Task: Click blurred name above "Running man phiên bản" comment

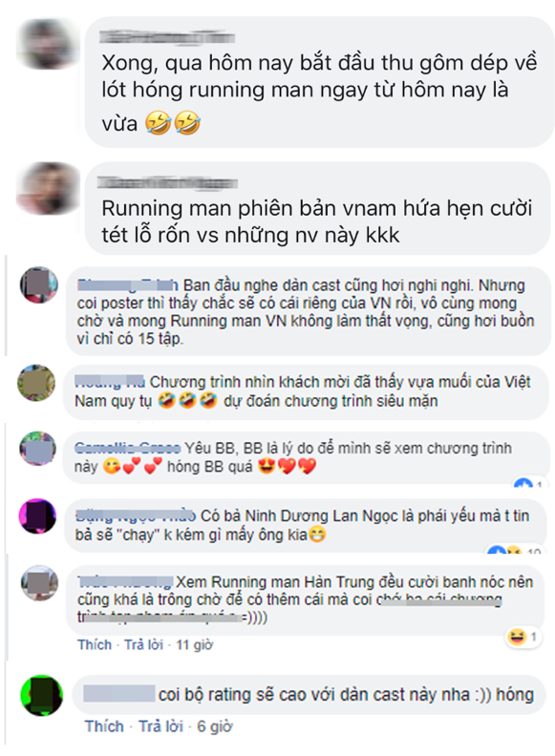Action: [167, 182]
